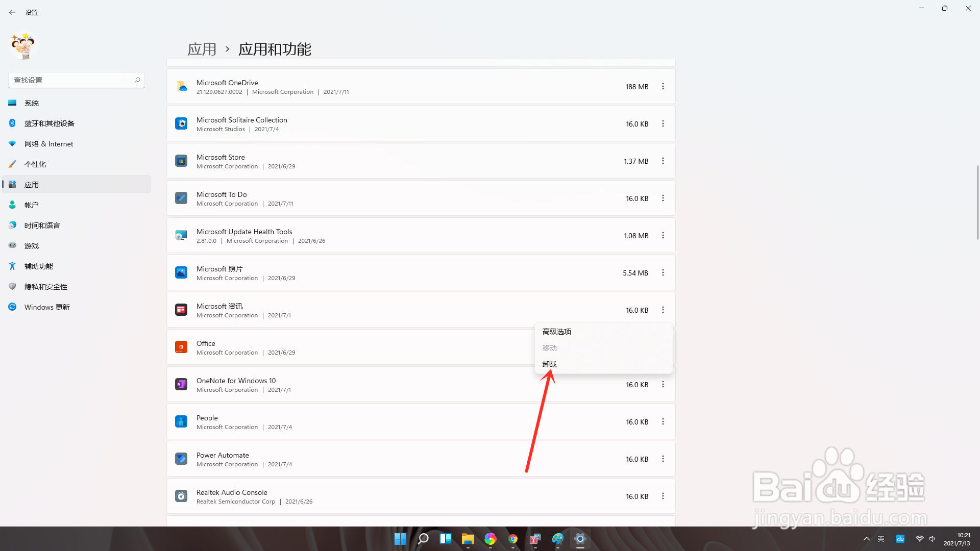Open 帐户 settings
Screen dimensions: 980x551
tap(77, 205)
